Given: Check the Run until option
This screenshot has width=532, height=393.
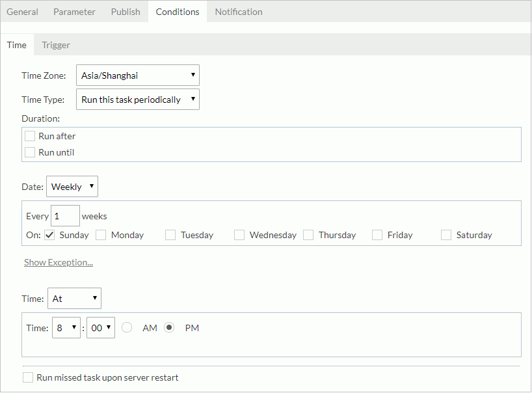Looking at the screenshot, I should (30, 152).
